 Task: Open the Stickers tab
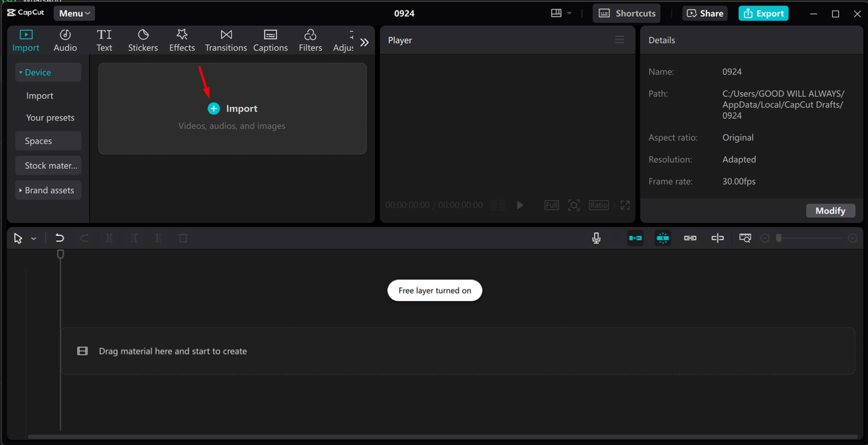143,41
